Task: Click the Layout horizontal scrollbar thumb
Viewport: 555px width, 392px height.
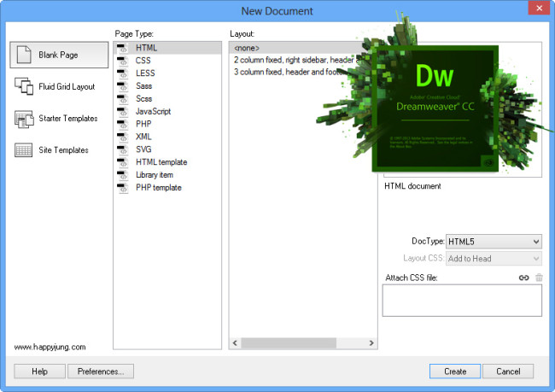Action: [x=289, y=342]
